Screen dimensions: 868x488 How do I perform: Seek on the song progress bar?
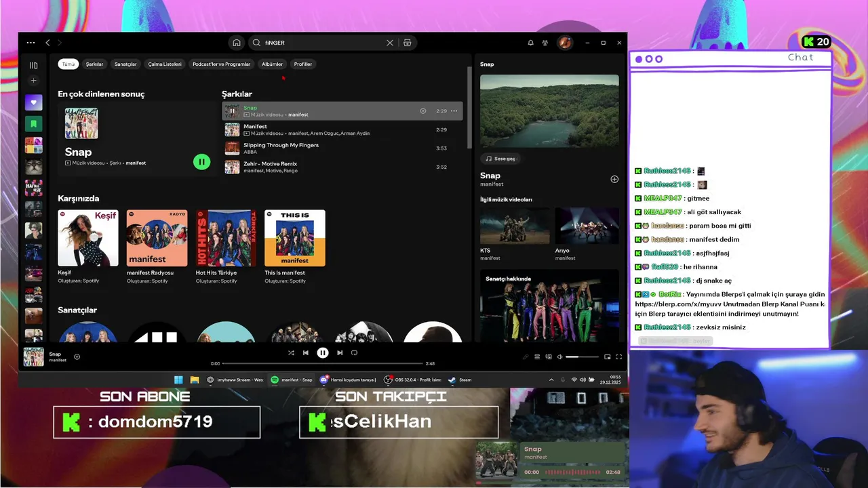[323, 363]
